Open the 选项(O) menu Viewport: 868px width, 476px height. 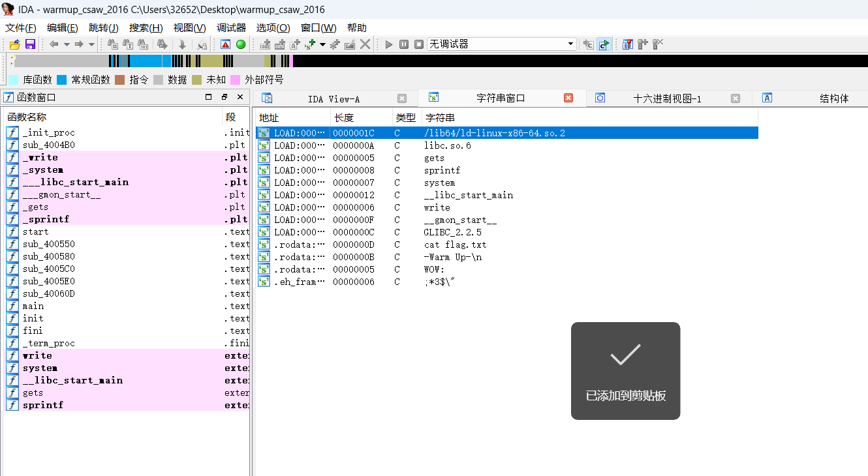pyautogui.click(x=273, y=27)
